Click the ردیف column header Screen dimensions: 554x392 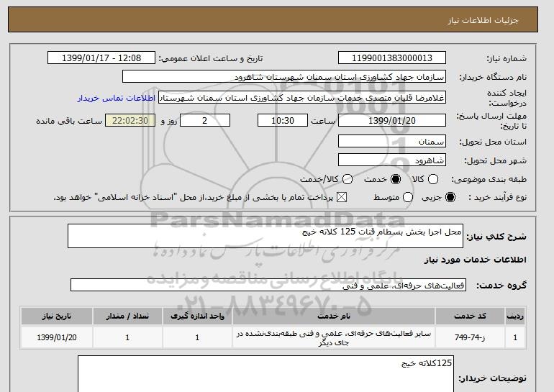click(x=515, y=316)
